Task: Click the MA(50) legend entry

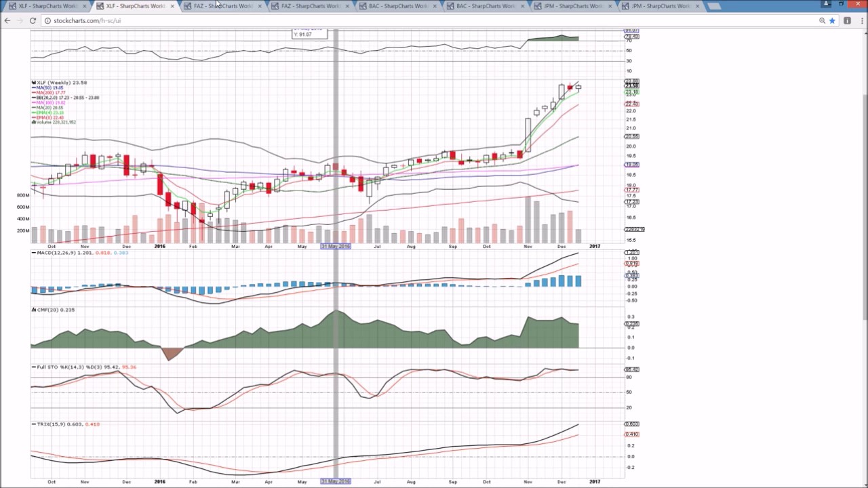Action: pos(47,88)
